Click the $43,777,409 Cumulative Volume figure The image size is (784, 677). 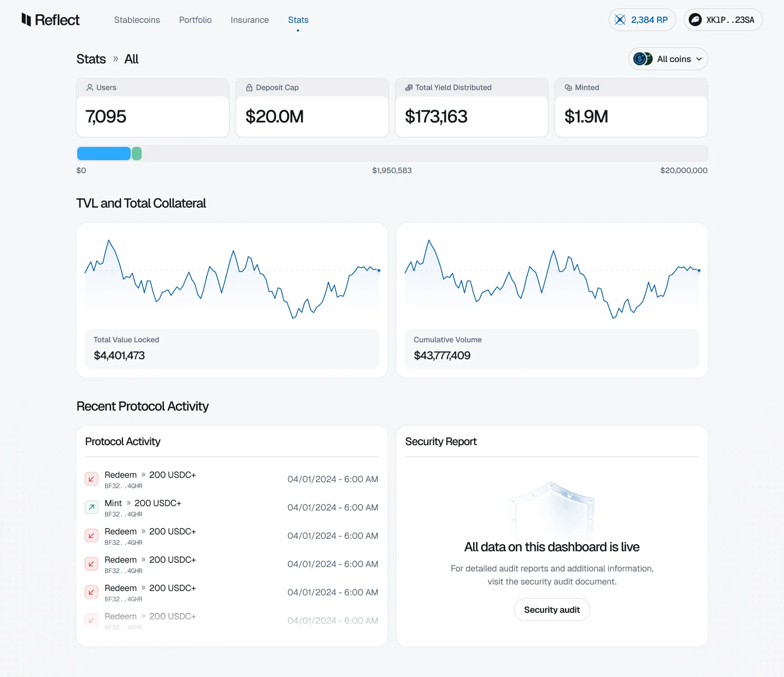[x=442, y=355]
